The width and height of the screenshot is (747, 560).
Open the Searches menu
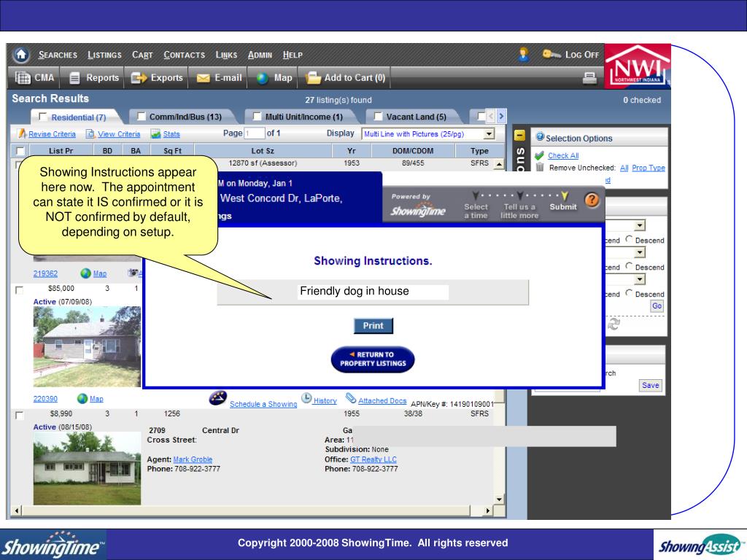point(58,55)
